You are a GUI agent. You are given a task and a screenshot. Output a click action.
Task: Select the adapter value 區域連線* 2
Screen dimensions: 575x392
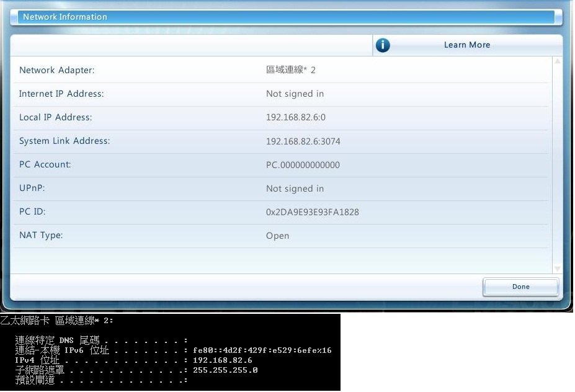click(290, 69)
